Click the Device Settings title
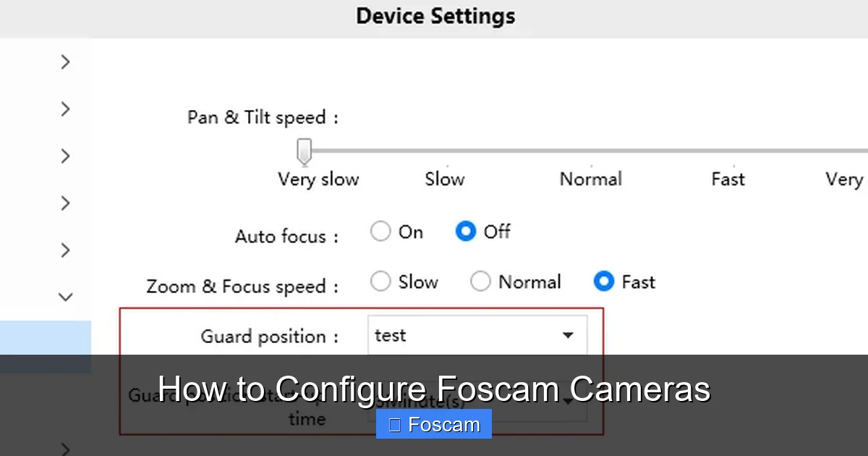This screenshot has width=868, height=456. coord(435,16)
